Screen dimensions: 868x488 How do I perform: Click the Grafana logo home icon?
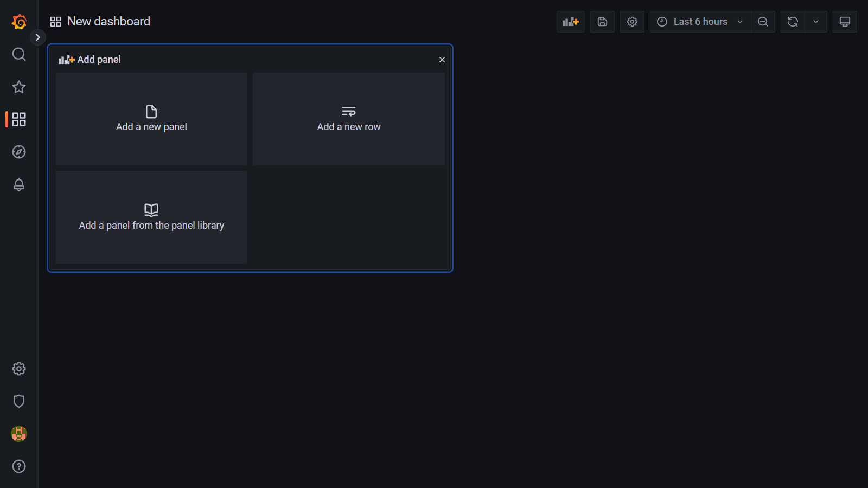pos(19,22)
